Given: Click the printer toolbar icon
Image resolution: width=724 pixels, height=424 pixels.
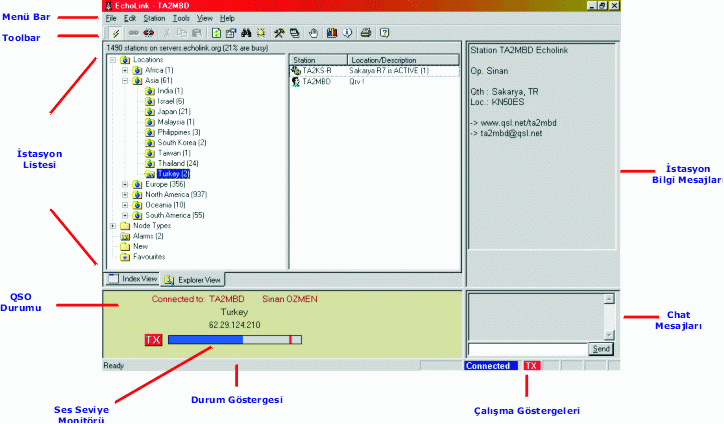Looking at the screenshot, I should point(366,33).
